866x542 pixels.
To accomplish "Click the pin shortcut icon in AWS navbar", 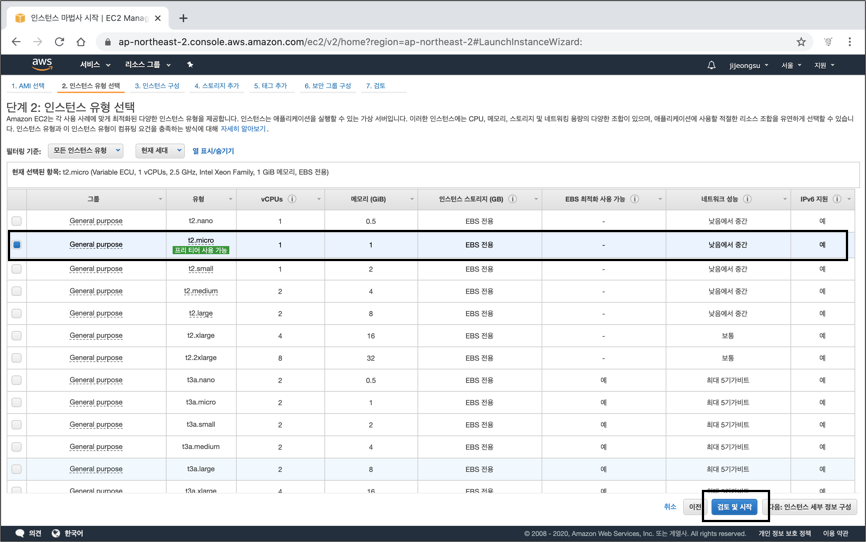I will coord(190,65).
